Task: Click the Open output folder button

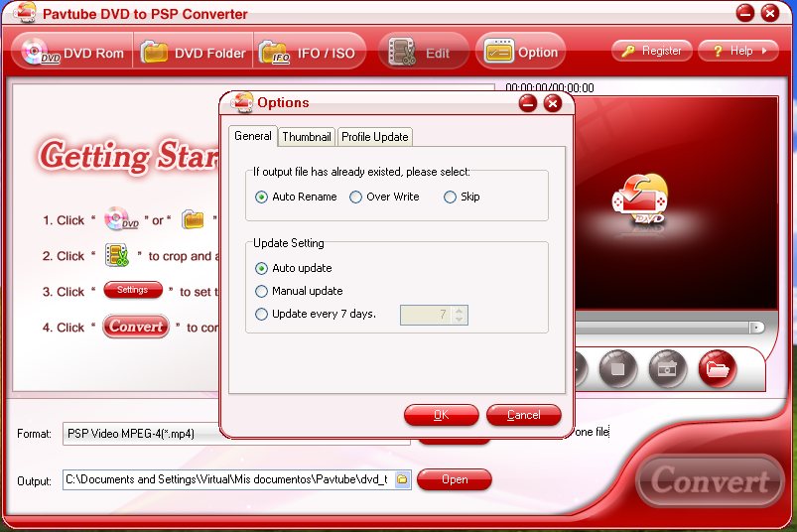Action: coord(455,479)
